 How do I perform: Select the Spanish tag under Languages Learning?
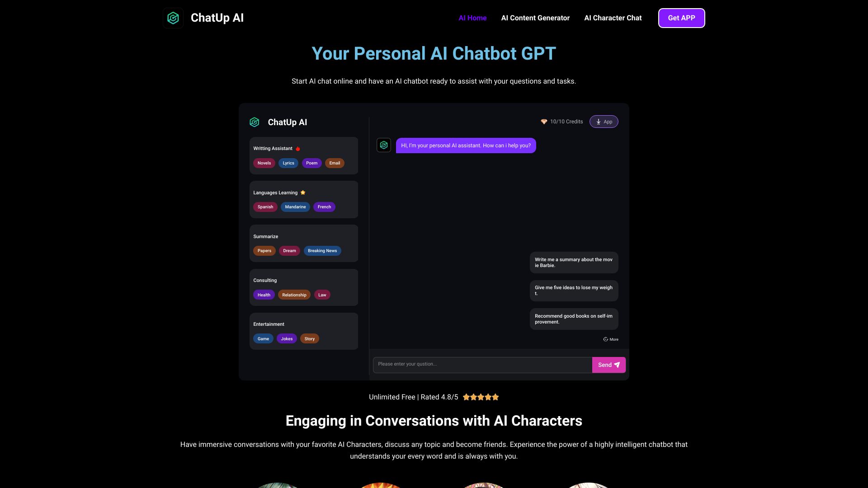[x=265, y=207]
